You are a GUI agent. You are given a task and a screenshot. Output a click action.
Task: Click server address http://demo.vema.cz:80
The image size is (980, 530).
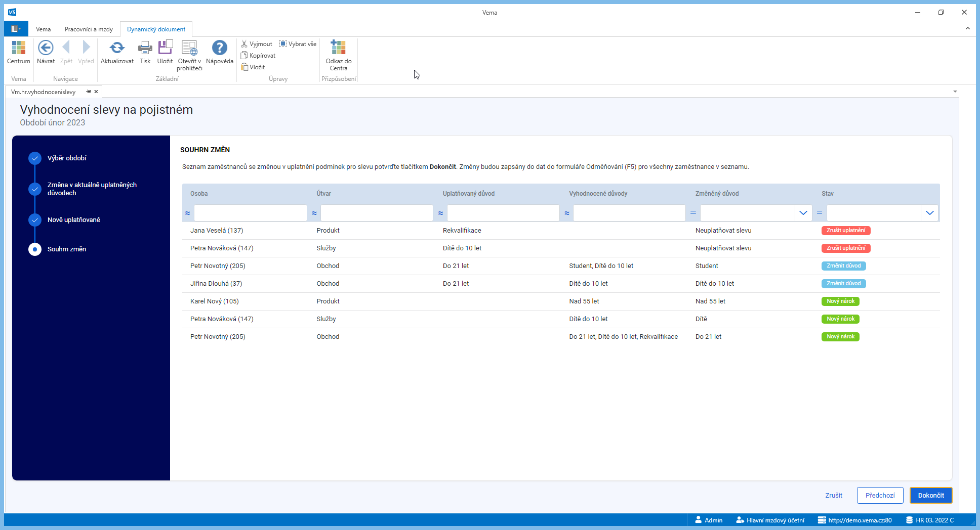click(855, 520)
